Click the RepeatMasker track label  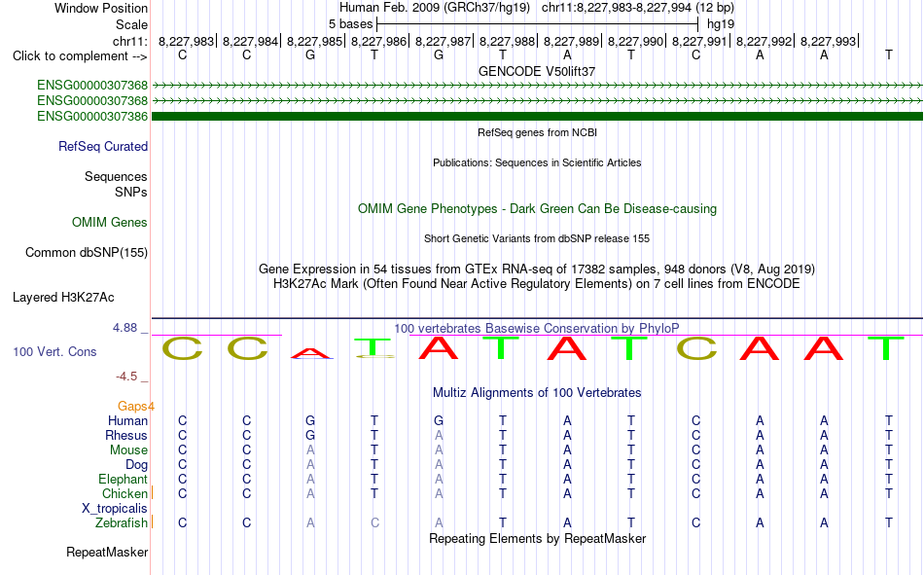[107, 552]
